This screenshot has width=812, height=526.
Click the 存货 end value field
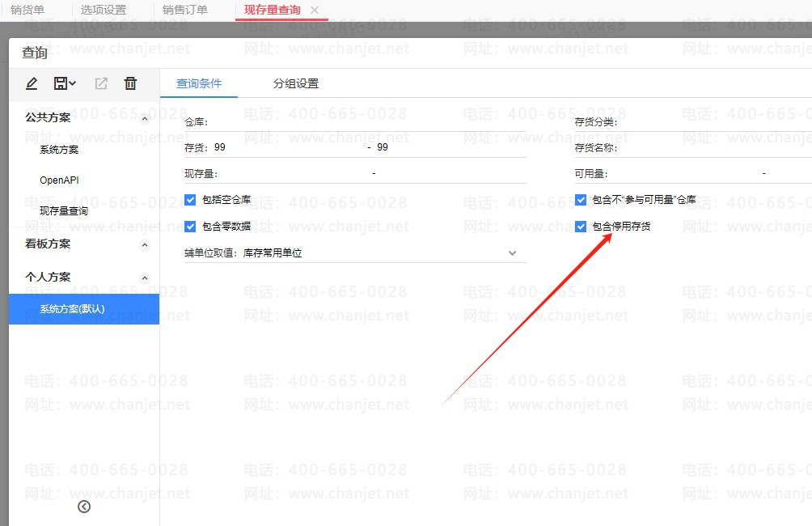(450, 147)
